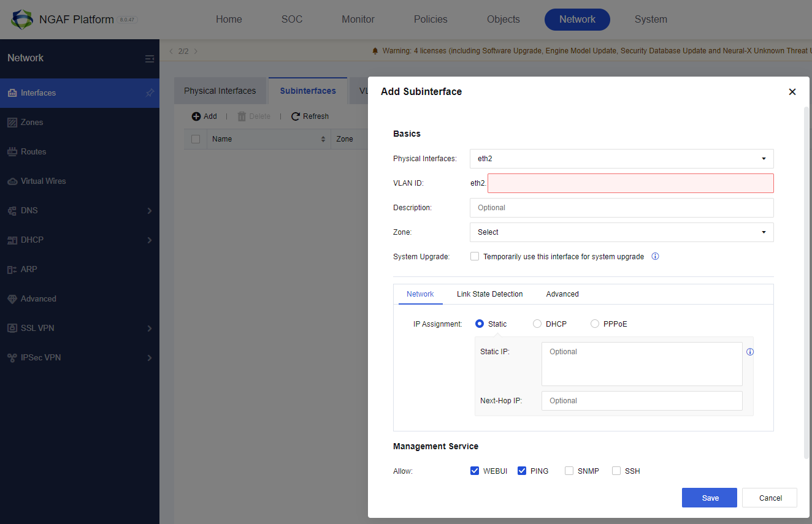
Task: Click the NGAF Platform logo
Action: point(22,20)
